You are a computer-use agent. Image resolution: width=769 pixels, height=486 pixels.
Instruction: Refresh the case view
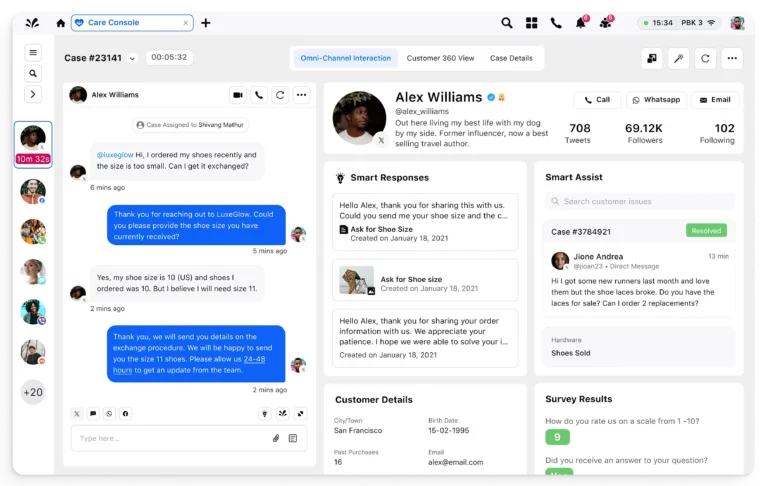[705, 58]
